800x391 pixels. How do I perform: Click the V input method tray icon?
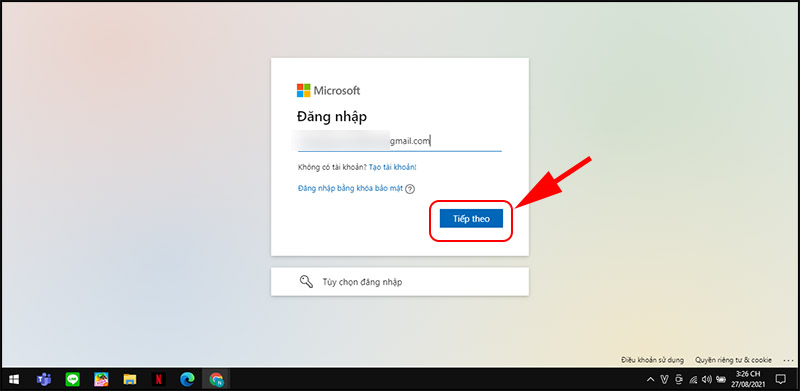(x=665, y=379)
